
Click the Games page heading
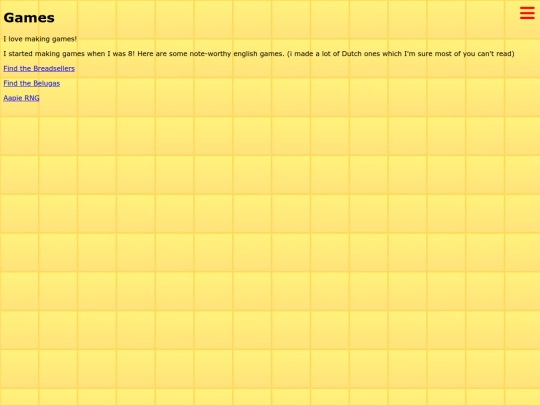coord(29,18)
